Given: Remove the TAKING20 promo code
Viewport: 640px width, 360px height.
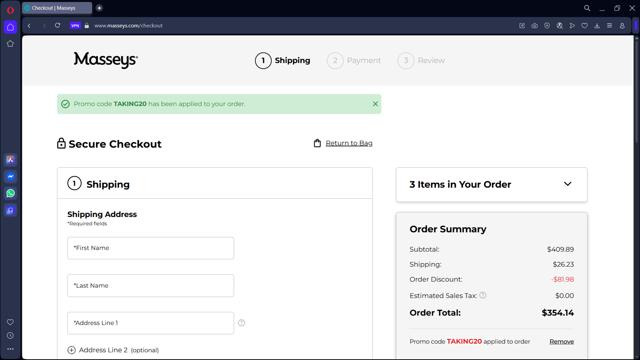Looking at the screenshot, I should [562, 342].
